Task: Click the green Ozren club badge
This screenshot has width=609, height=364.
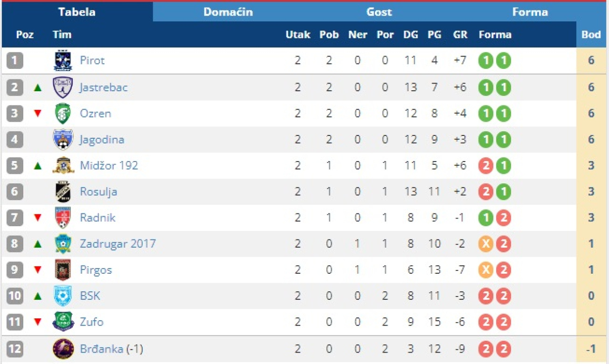Action: click(63, 114)
